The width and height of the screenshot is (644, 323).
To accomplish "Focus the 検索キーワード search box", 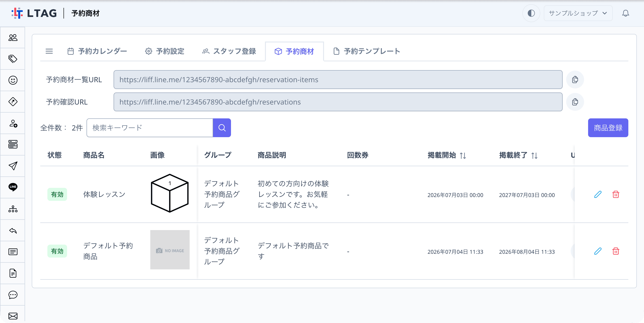I will [150, 128].
